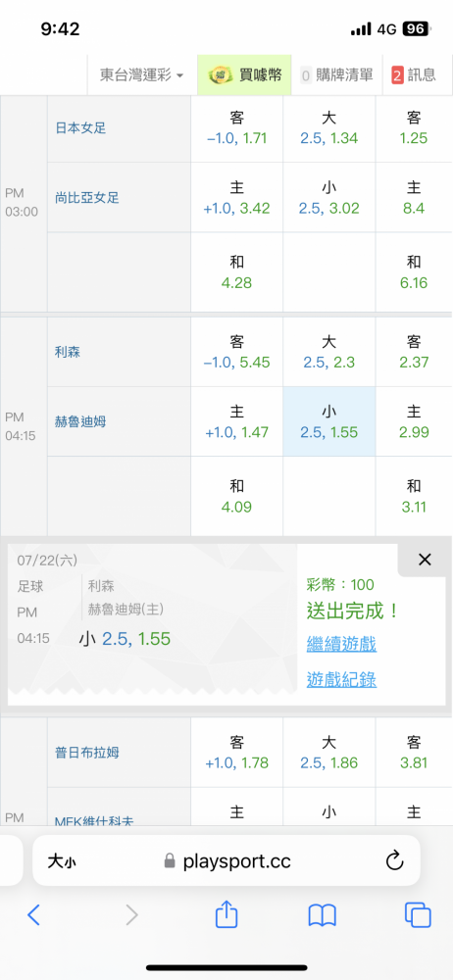Select 主 8.4 odds for 尚比亞女足
Screen dimensions: 453x980
coord(414,198)
